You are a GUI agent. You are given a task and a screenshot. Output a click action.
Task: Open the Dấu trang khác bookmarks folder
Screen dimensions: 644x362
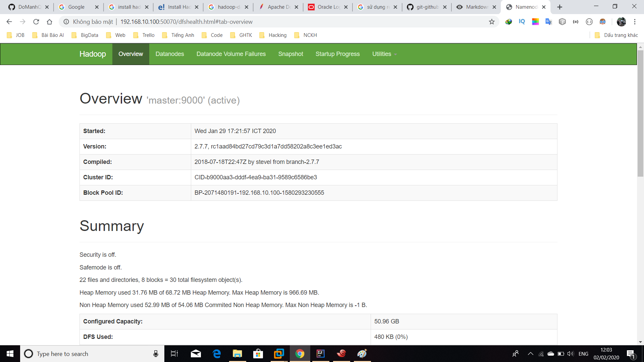point(617,35)
